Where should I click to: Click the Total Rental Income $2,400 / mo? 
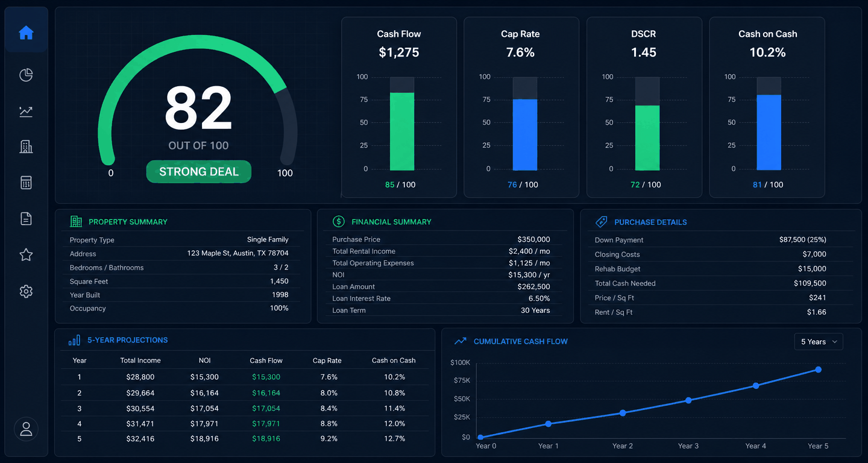(529, 251)
